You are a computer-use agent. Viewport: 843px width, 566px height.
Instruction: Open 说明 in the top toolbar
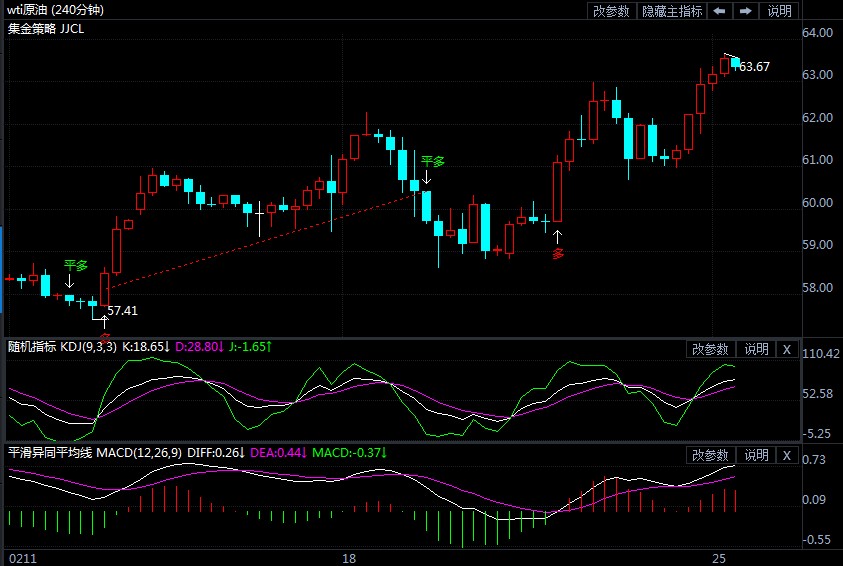tap(779, 11)
